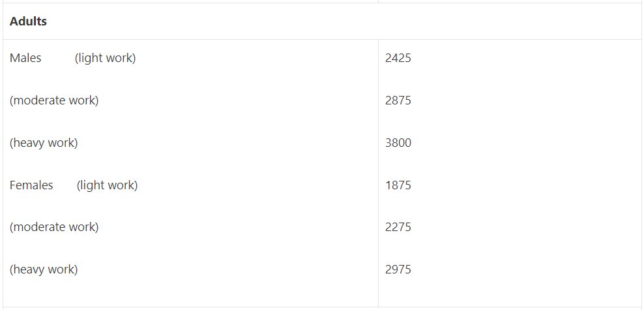
Task: Click the Males row label
Action: click(25, 58)
